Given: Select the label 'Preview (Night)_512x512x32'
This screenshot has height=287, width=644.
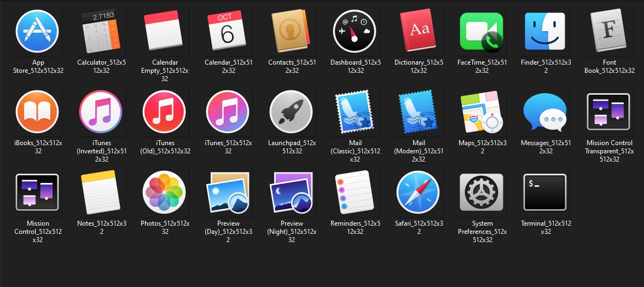Looking at the screenshot, I should tap(292, 232).
